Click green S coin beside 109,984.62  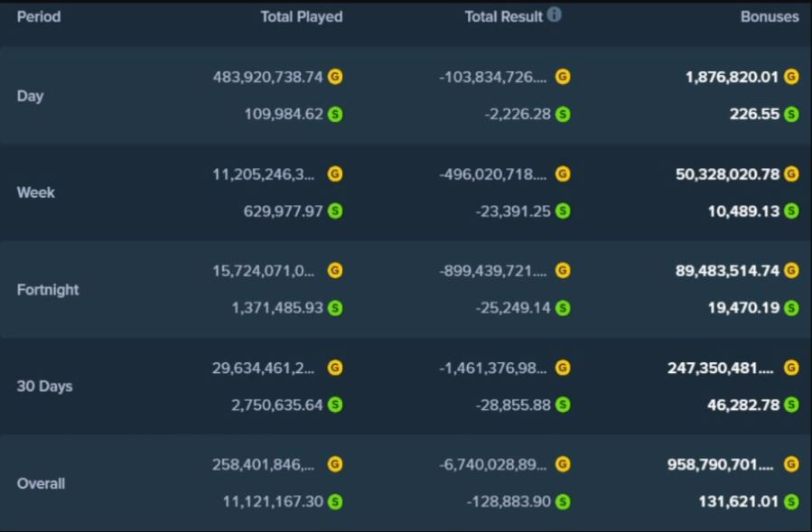point(335,114)
